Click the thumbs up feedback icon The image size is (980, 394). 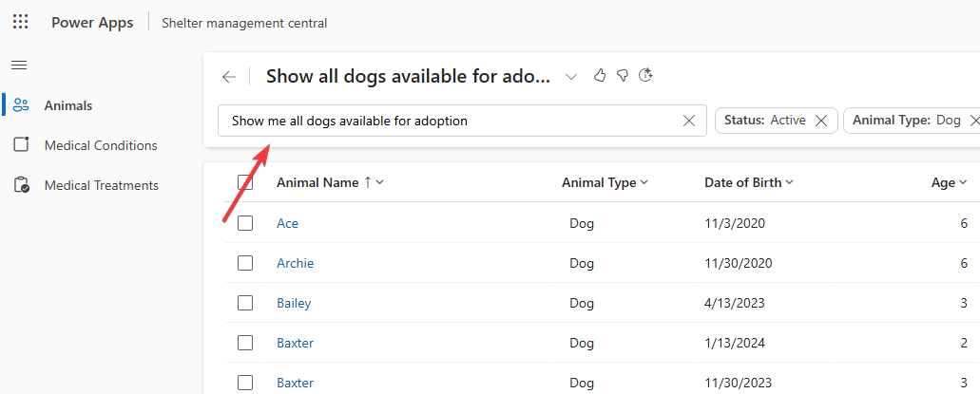point(600,76)
